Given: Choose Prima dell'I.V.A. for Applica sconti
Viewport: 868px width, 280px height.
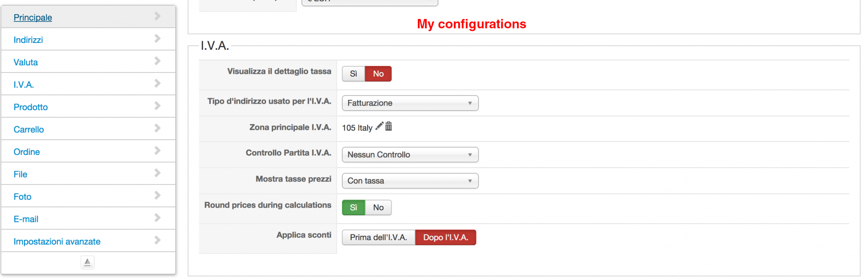Looking at the screenshot, I should 378,237.
